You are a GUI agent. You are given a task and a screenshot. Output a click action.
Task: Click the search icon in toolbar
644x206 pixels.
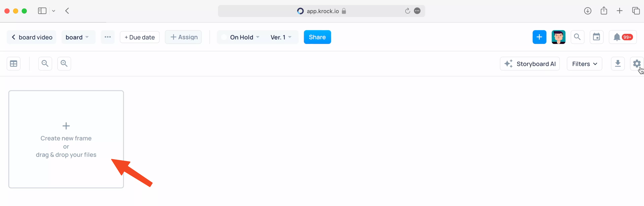coord(577,37)
